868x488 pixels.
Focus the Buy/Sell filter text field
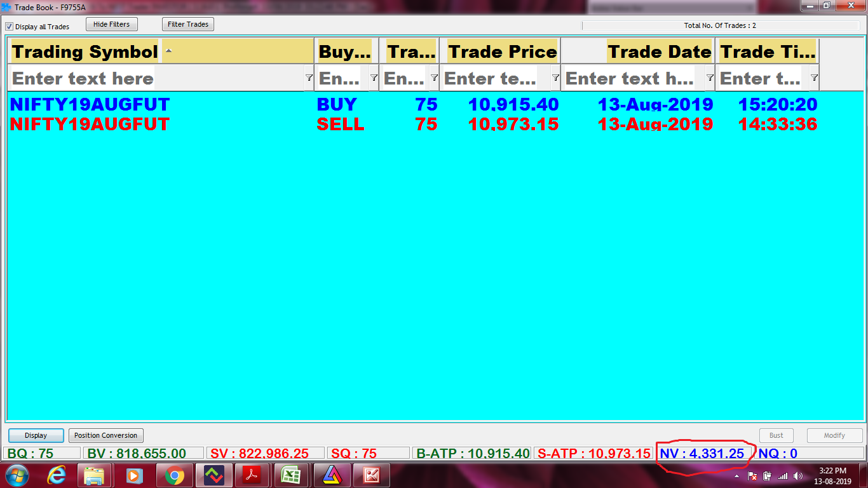[x=342, y=78]
